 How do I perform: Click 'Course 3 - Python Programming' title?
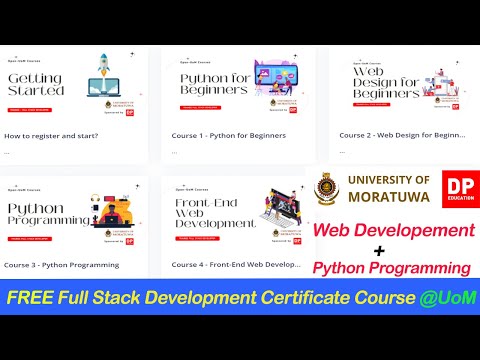tap(61, 265)
